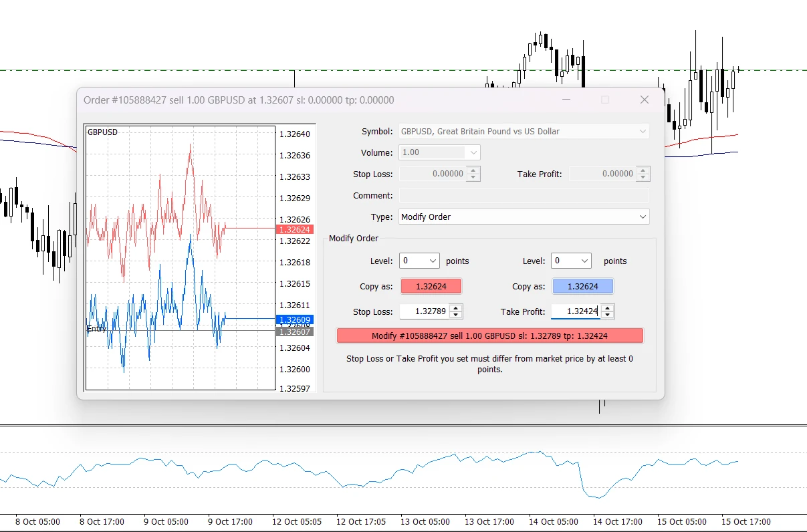Click into the empty Comment field
807x532 pixels.
[524, 196]
